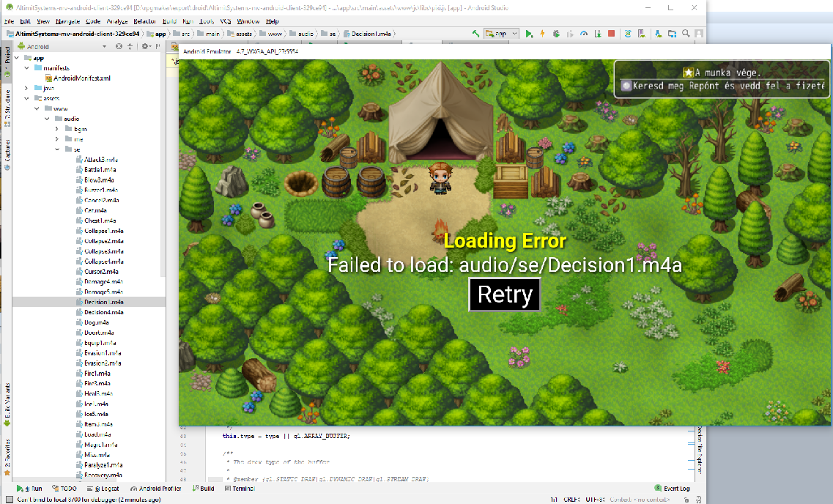This screenshot has width=833, height=504.
Task: Open Search Everywhere magnifier icon
Action: click(686, 34)
